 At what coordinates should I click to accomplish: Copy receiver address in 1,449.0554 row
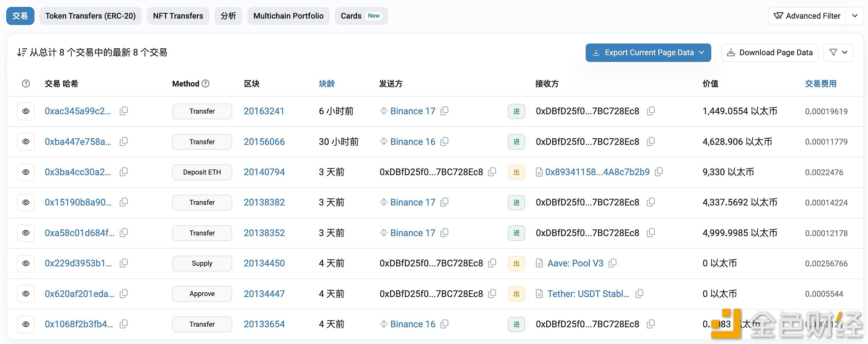(651, 111)
